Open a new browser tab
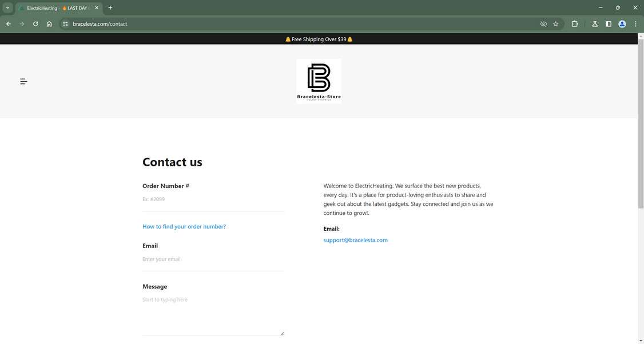Viewport: 644px width, 344px height. click(x=110, y=8)
